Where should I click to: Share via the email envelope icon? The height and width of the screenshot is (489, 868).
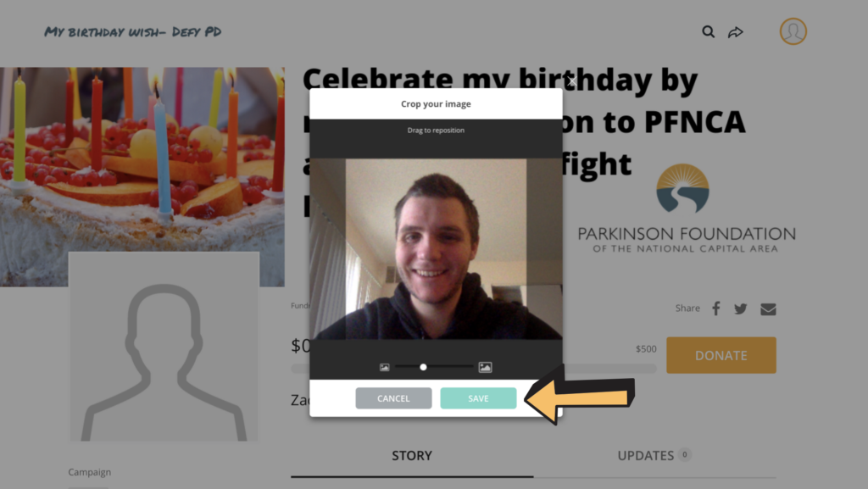tap(768, 309)
